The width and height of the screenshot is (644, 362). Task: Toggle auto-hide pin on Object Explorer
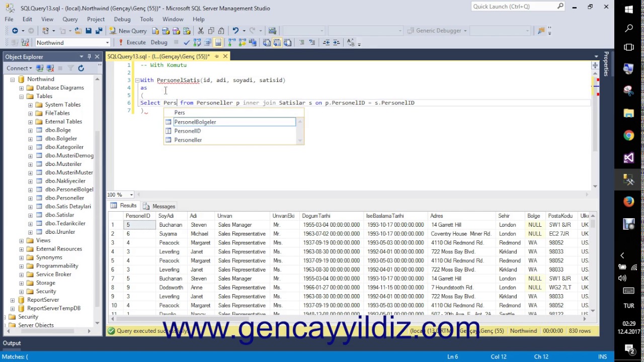coord(89,57)
